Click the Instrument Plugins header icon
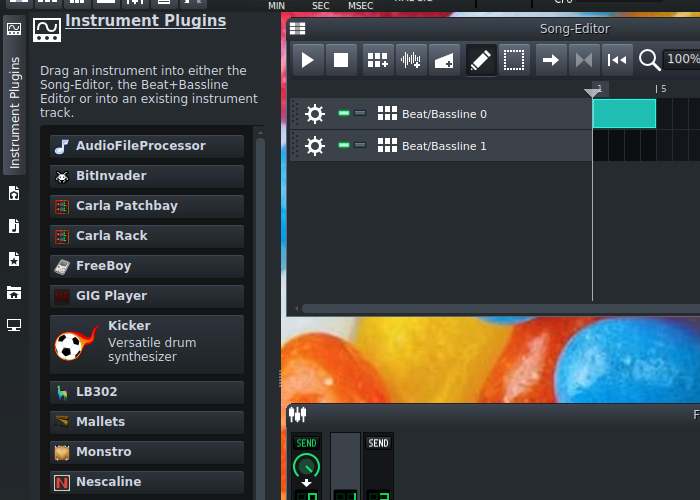 47,30
